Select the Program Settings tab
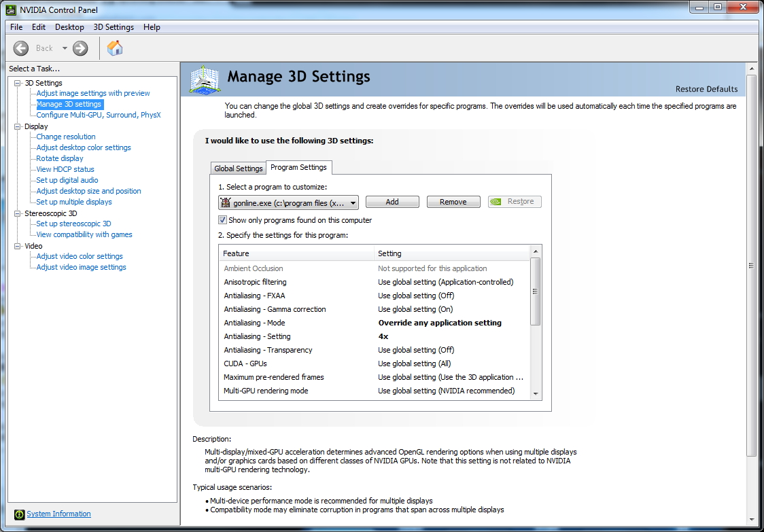Viewport: 764px width, 532px height. 298,167
